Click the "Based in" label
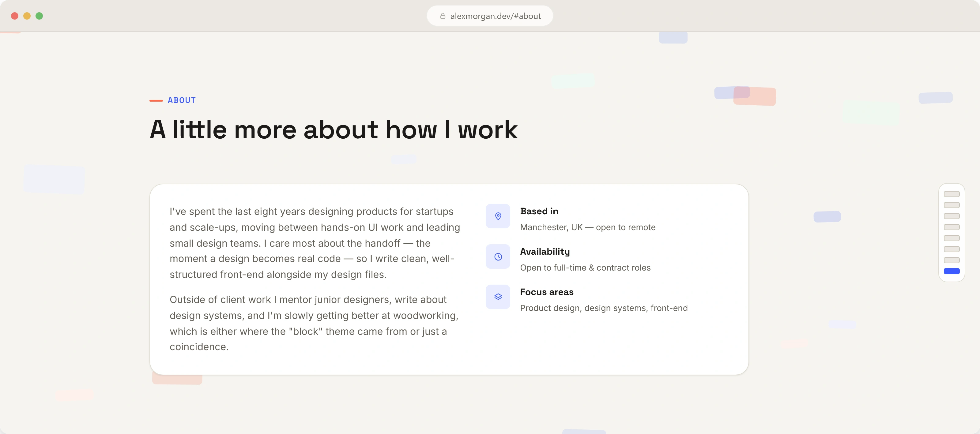 (x=539, y=211)
